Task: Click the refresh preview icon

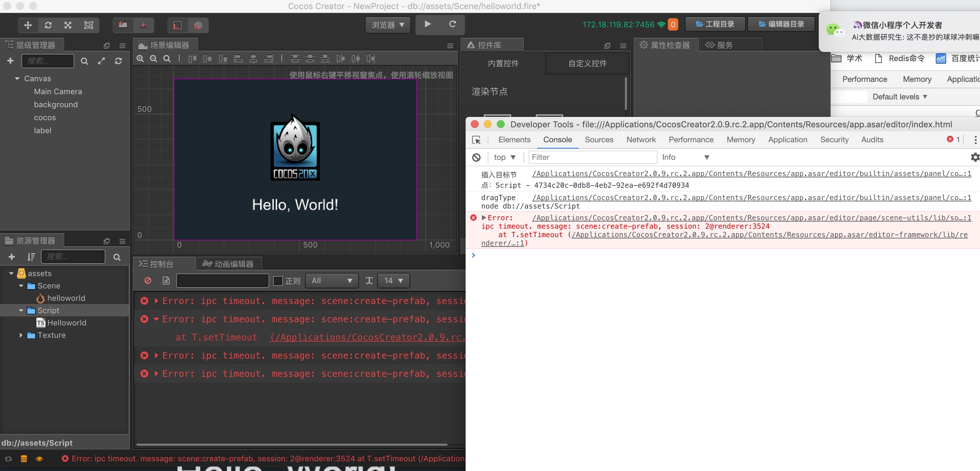Action: click(x=452, y=24)
